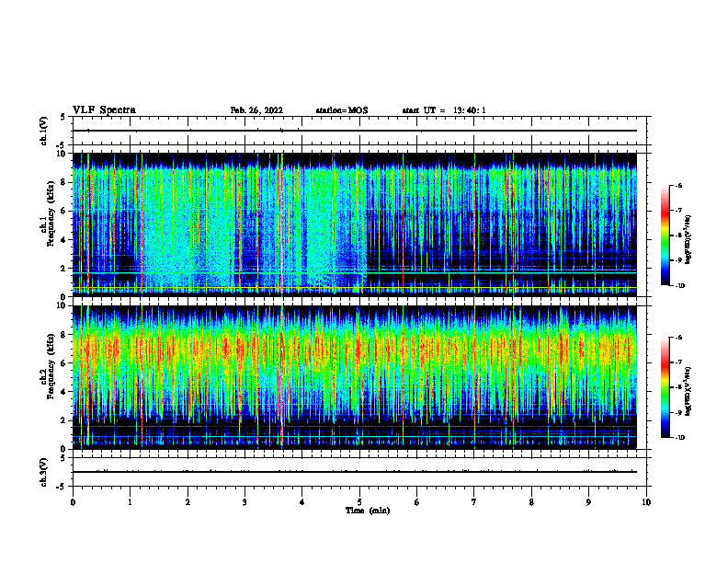Click the ch.2 spectrogram color scale bar

[x=665, y=387]
